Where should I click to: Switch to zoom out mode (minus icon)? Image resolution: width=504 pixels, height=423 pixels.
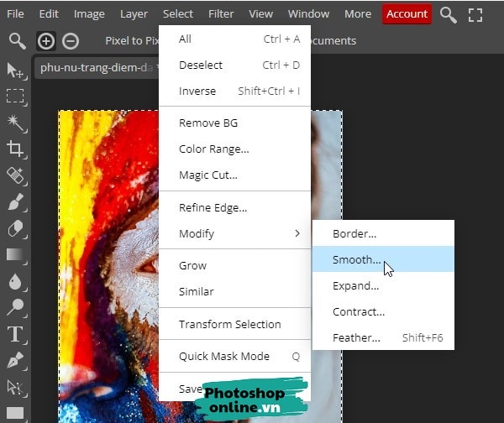[x=71, y=40]
